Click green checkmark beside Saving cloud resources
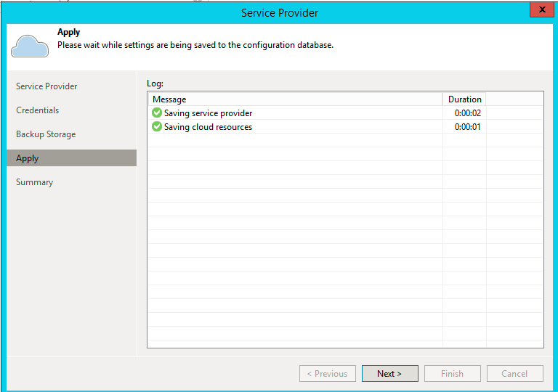The width and height of the screenshot is (558, 392). point(157,126)
